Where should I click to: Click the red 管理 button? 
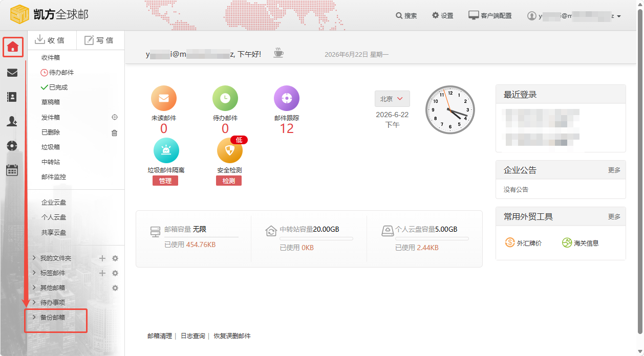(x=165, y=181)
